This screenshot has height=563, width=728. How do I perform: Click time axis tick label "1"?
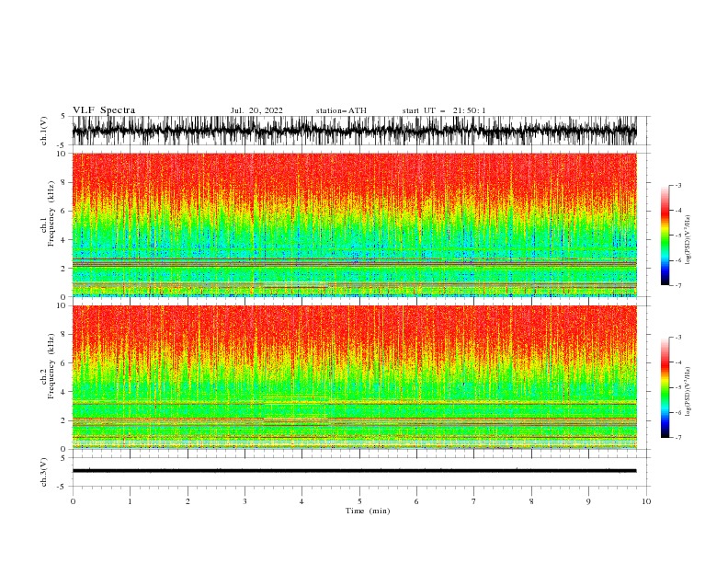pos(130,501)
